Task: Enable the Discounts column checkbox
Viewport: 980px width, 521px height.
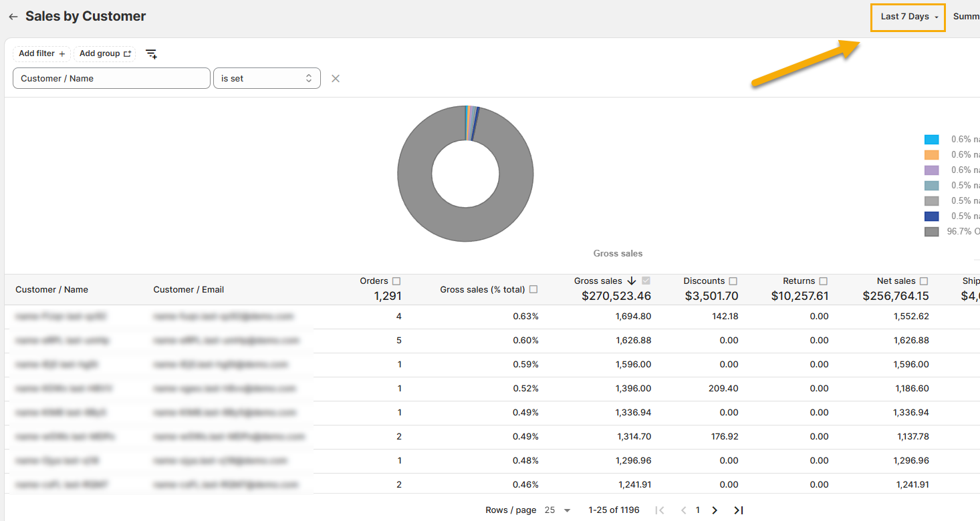Action: coord(733,281)
